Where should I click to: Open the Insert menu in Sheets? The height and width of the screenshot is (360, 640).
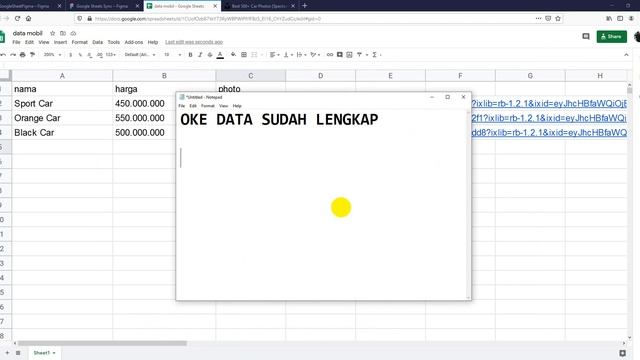(x=60, y=42)
